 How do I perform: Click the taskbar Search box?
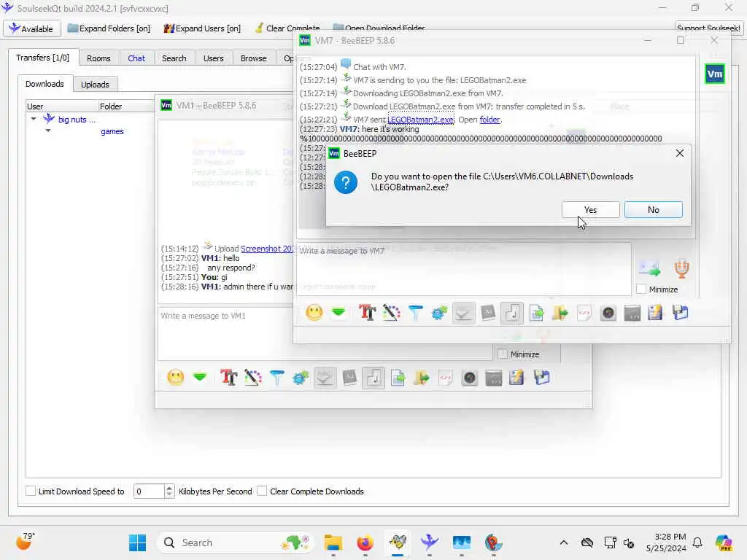point(234,542)
